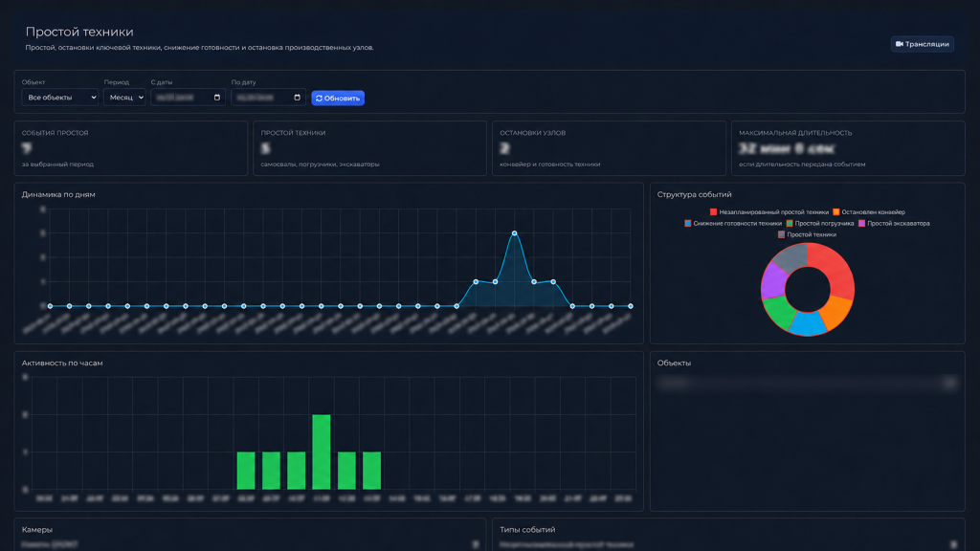Open the Объект dropdown showing Все объекты
This screenshot has height=551, width=980.
[x=60, y=98]
